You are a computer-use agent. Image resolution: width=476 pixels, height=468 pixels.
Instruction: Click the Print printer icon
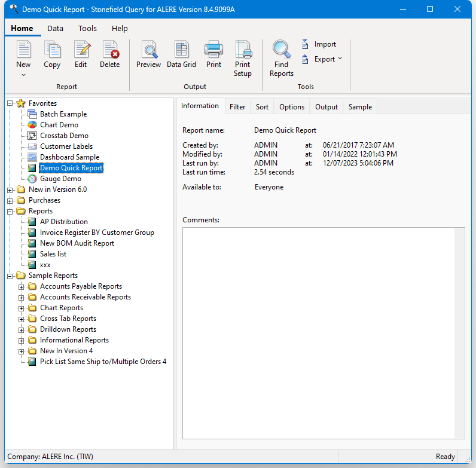(213, 50)
